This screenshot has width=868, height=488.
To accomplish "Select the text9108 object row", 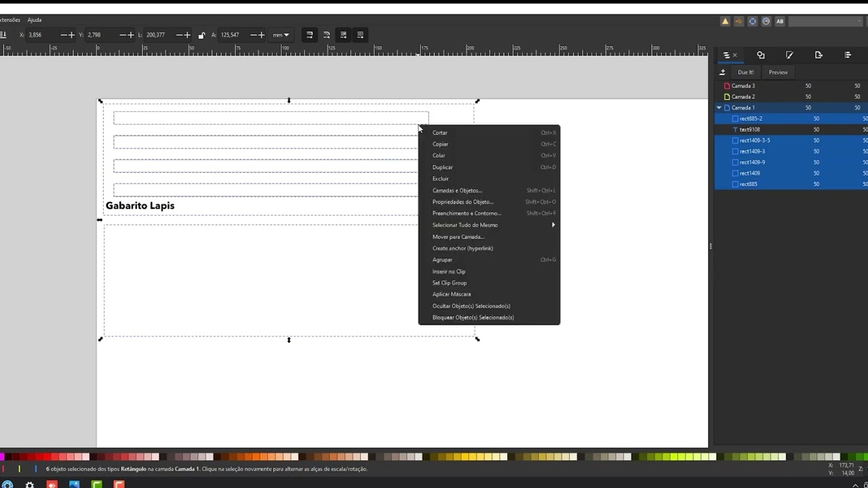I will pos(791,129).
